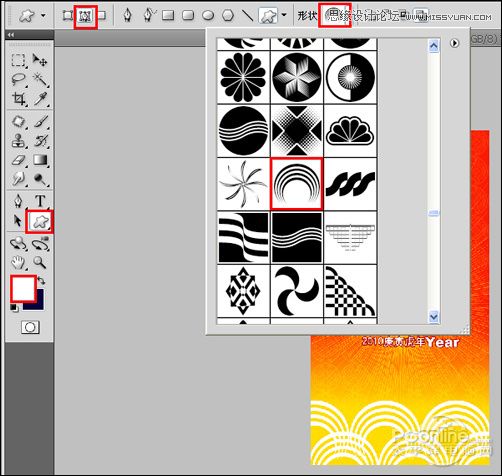Image resolution: width=502 pixels, height=476 pixels.
Task: Open the shape picker flyout menu arrow
Action: click(454, 43)
